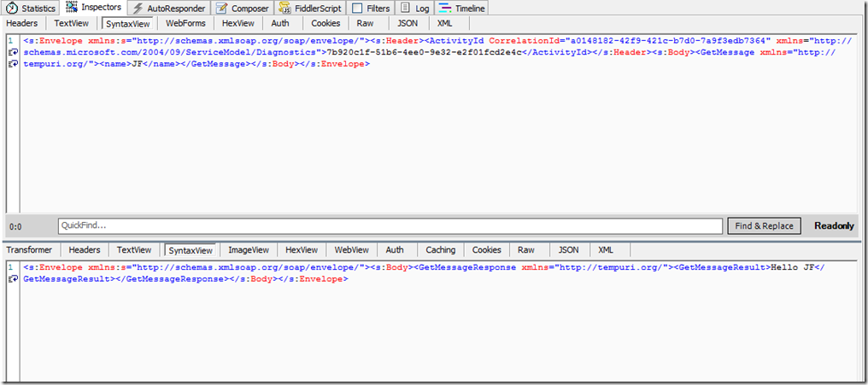
Task: Select request TextView inspector tab
Action: pyautogui.click(x=72, y=23)
